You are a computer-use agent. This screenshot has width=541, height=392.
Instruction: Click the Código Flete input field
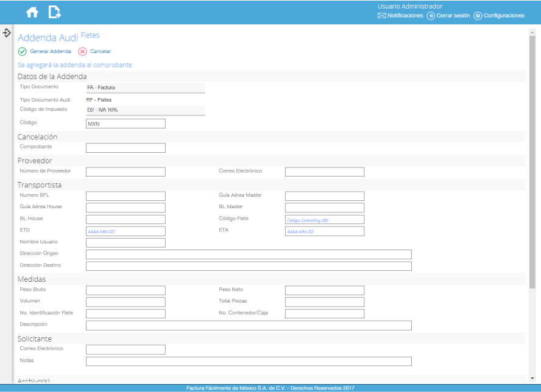tap(324, 220)
